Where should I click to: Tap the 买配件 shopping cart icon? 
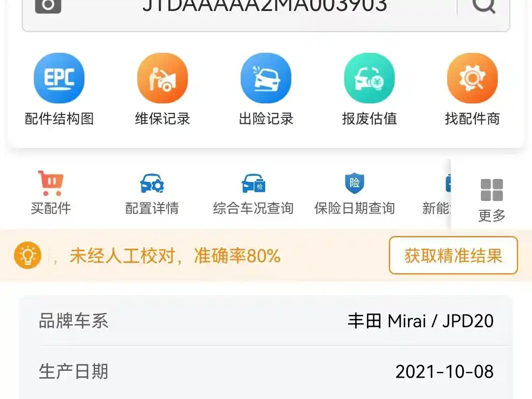point(50,183)
